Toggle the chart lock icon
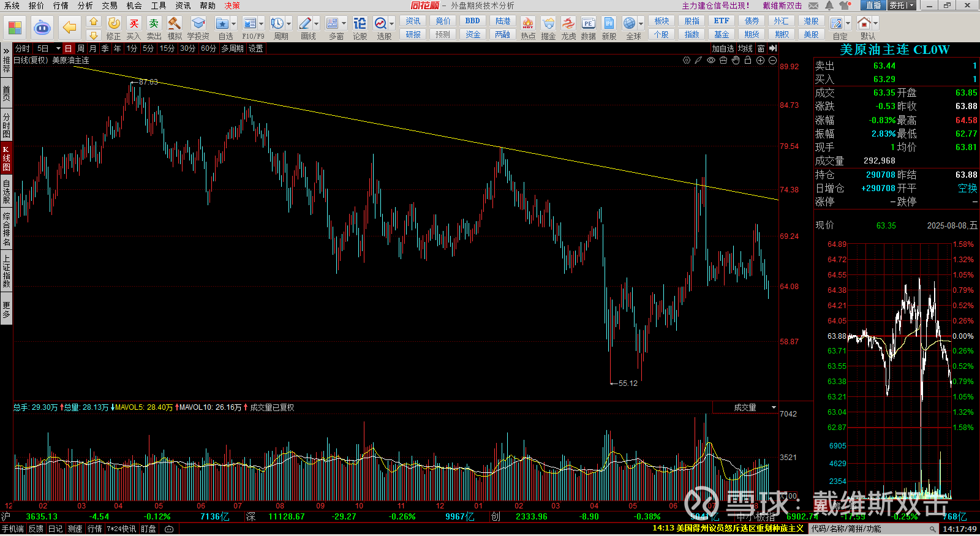This screenshot has height=536, width=980. pos(748,60)
